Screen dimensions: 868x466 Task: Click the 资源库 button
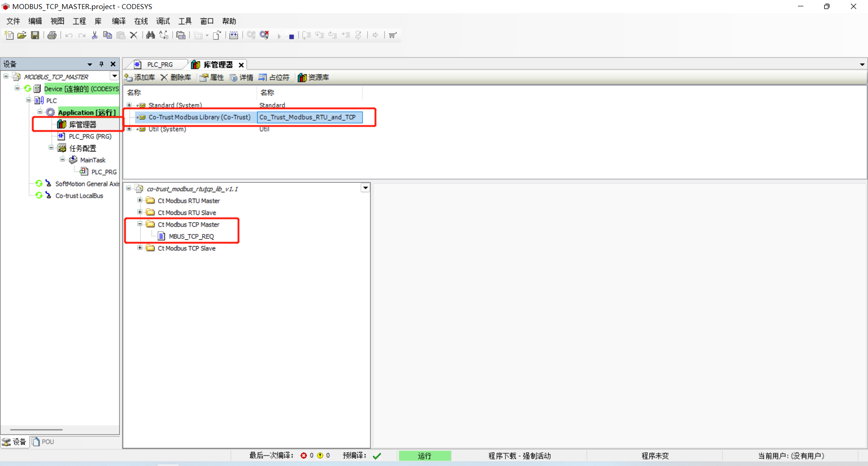click(313, 78)
